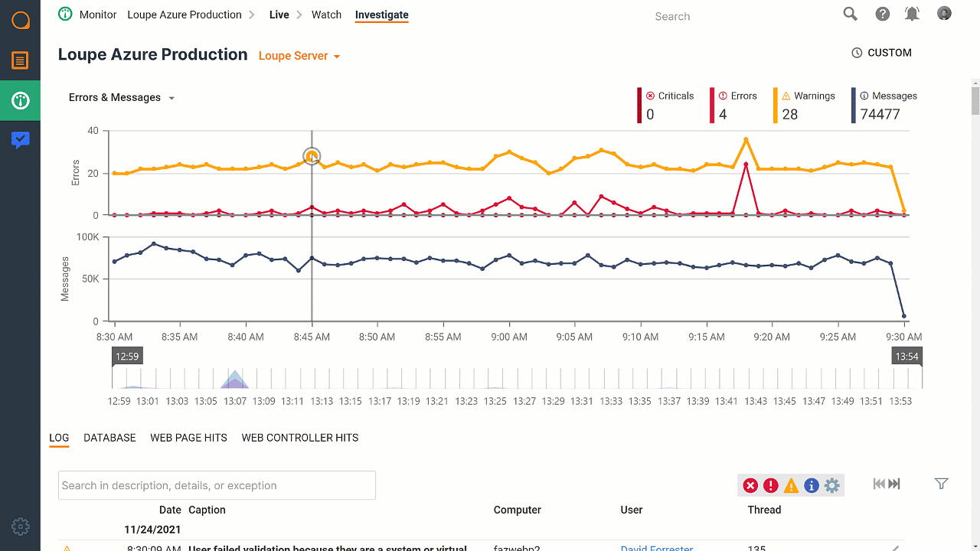Click the User column header
This screenshot has width=980, height=551.
(632, 510)
